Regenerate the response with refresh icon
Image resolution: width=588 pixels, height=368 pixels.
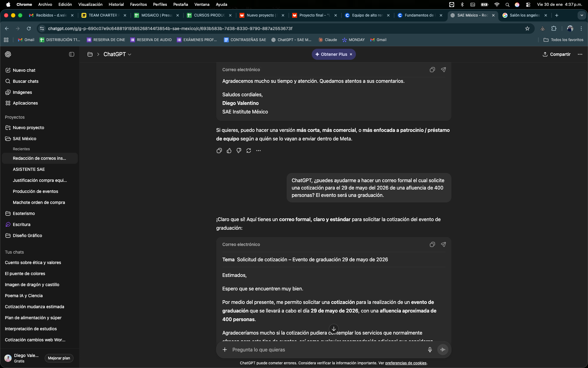tap(249, 151)
